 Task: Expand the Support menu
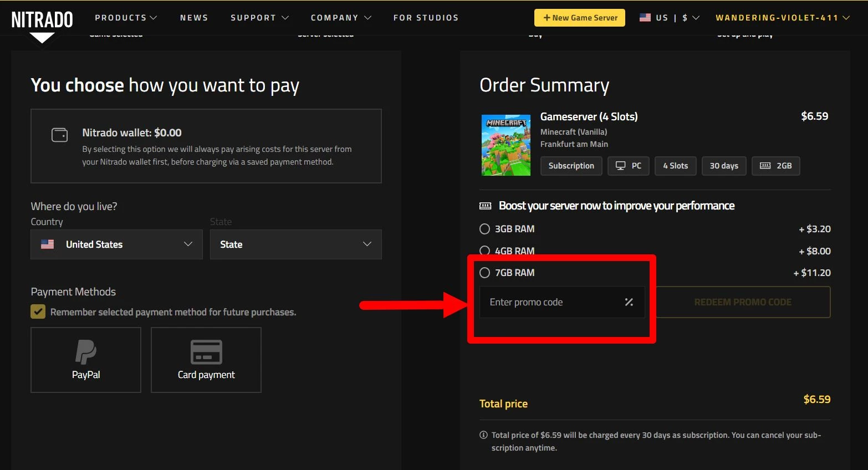(x=259, y=18)
